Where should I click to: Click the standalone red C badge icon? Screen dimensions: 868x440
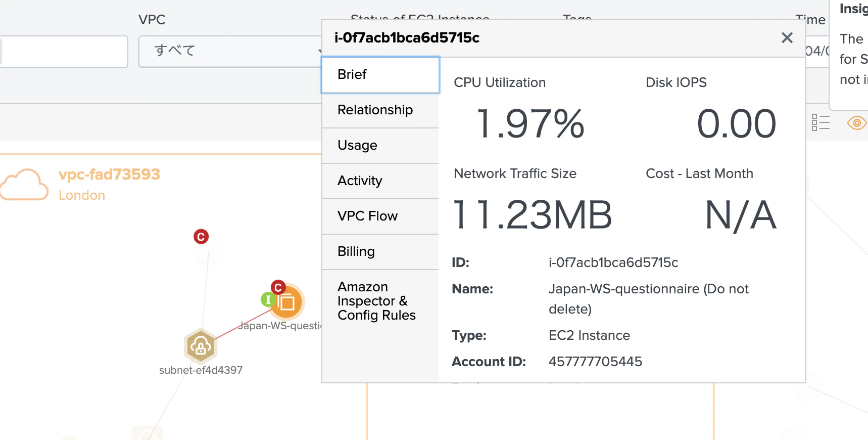(201, 236)
